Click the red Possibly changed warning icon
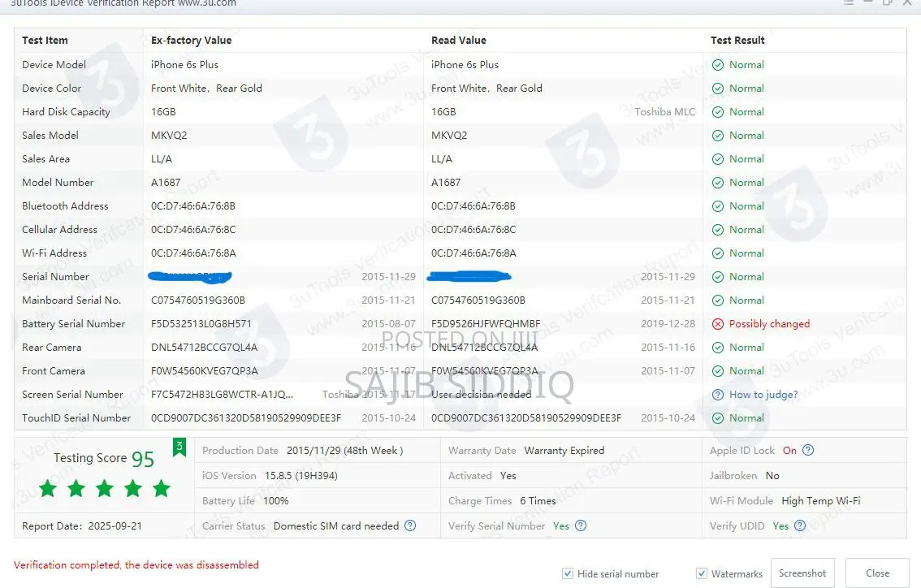Viewport: 921px width, 588px height. (718, 324)
